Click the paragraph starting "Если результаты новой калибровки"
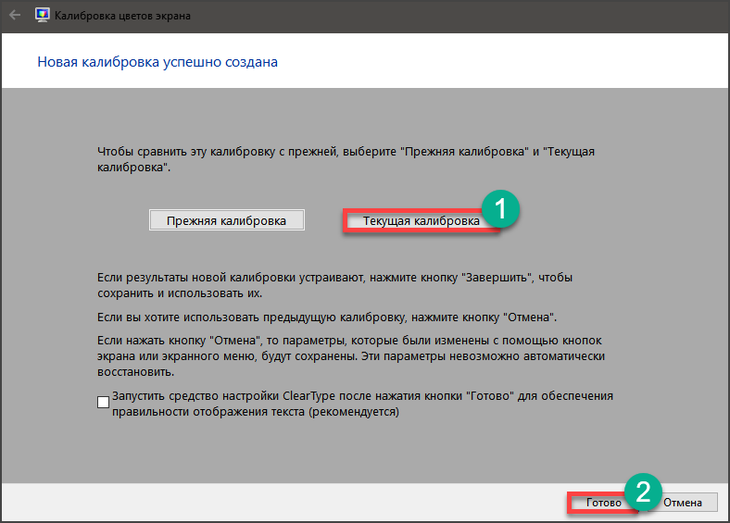 (x=335, y=285)
